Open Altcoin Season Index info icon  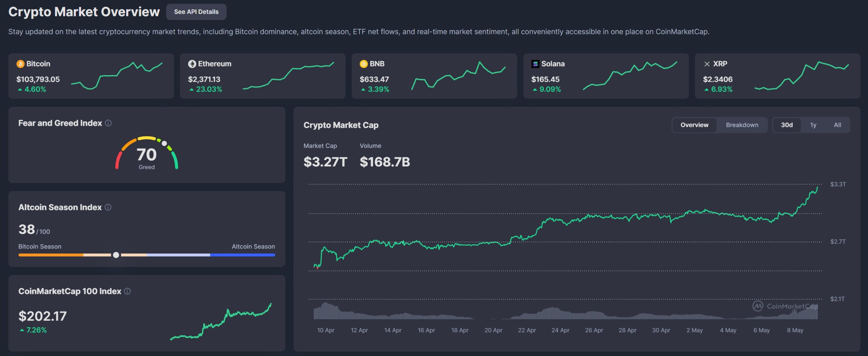[108, 207]
